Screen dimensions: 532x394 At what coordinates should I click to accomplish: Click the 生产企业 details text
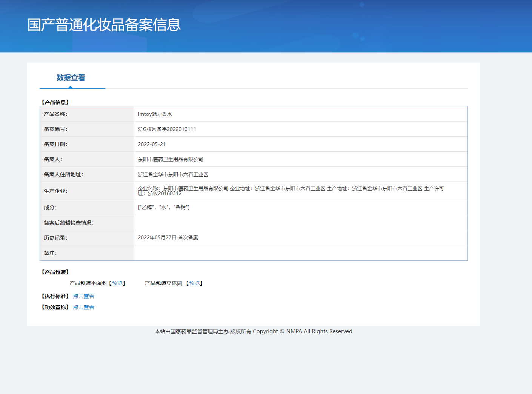point(291,191)
